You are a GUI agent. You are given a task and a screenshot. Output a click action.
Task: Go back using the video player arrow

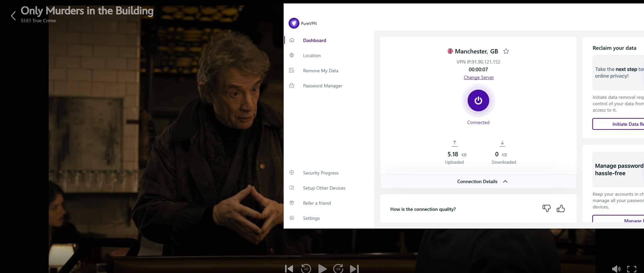pyautogui.click(x=13, y=16)
